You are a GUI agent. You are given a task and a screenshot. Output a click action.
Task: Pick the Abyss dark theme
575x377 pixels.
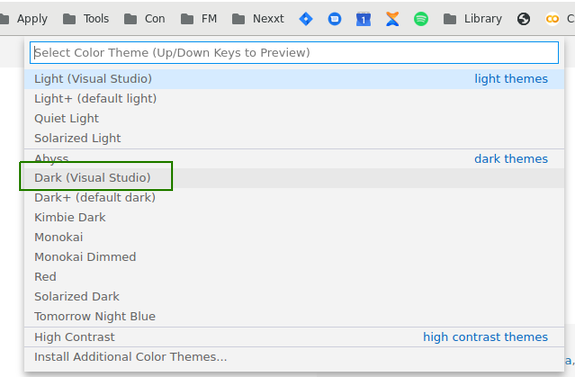pyautogui.click(x=294, y=159)
